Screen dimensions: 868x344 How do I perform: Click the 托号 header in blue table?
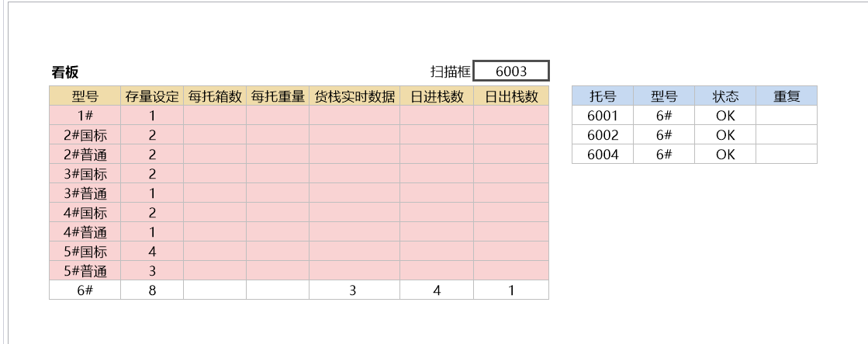pos(603,96)
